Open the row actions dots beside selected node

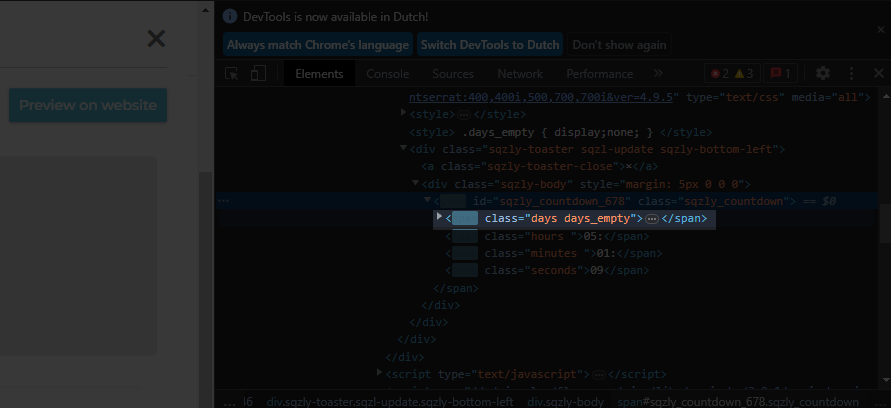pyautogui.click(x=223, y=201)
